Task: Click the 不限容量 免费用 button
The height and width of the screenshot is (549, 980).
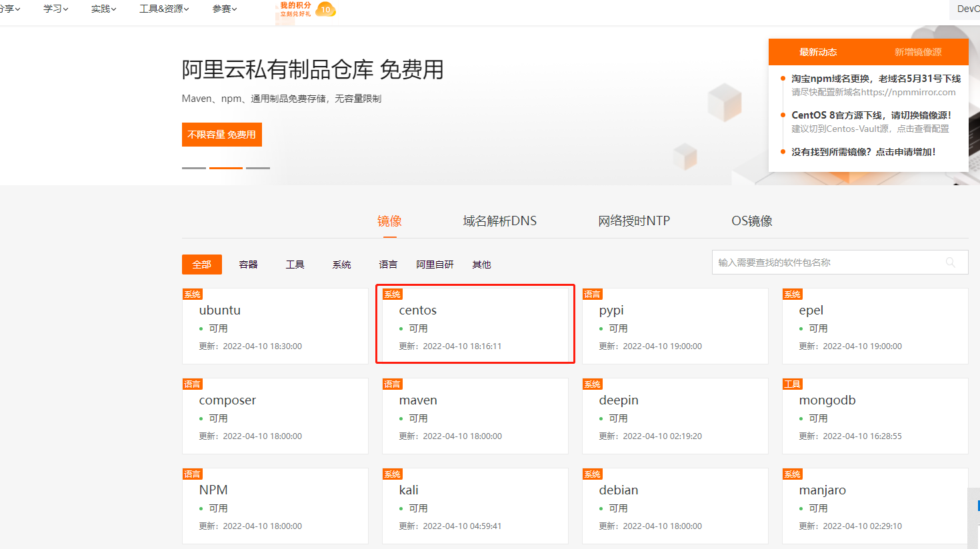Action: (x=222, y=135)
